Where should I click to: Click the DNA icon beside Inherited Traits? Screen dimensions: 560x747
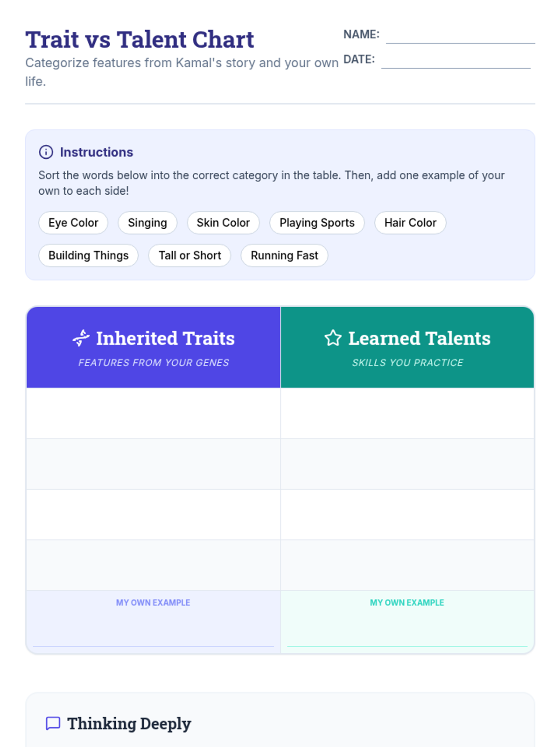coord(81,338)
